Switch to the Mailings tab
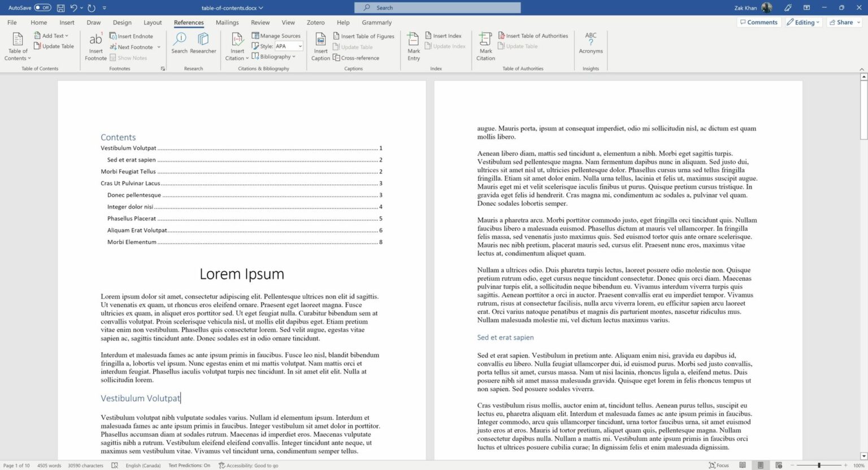The width and height of the screenshot is (868, 470). [227, 22]
